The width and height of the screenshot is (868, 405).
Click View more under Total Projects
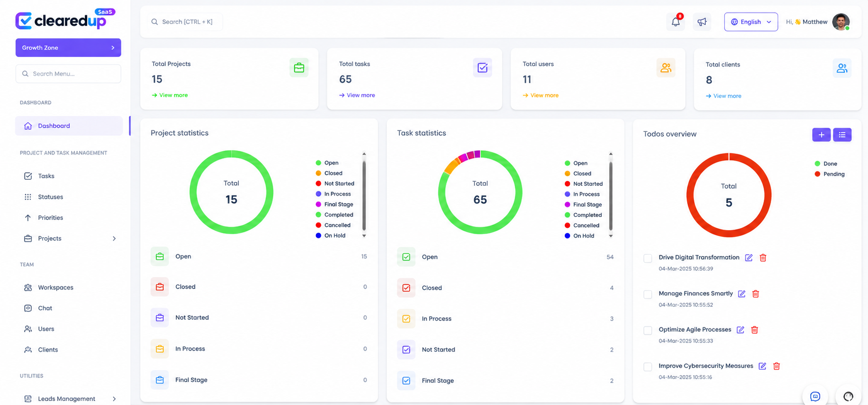(170, 95)
